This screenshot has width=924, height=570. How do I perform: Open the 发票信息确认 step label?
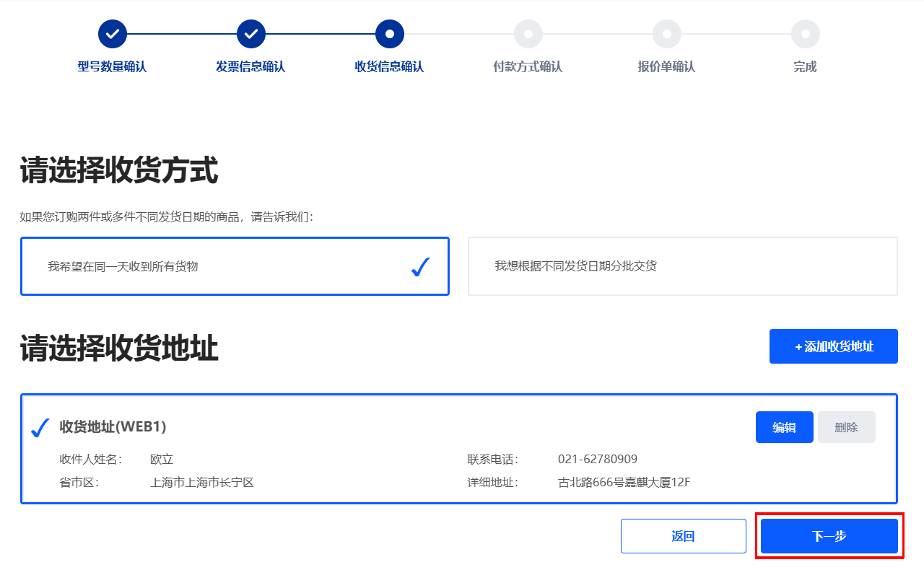(250, 67)
